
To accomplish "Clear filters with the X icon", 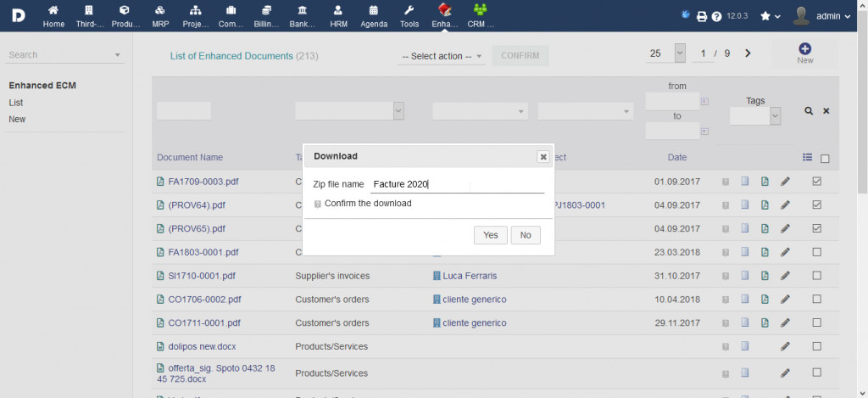I will click(x=826, y=111).
